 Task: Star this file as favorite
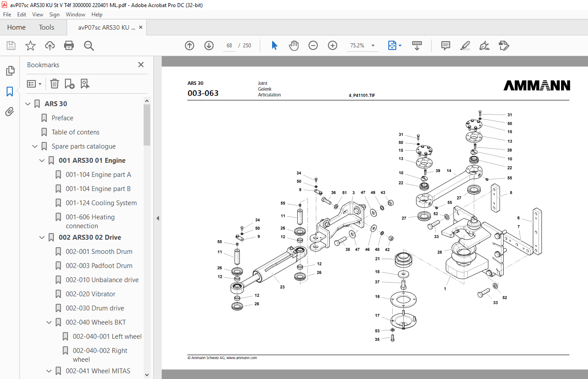pyautogui.click(x=30, y=46)
